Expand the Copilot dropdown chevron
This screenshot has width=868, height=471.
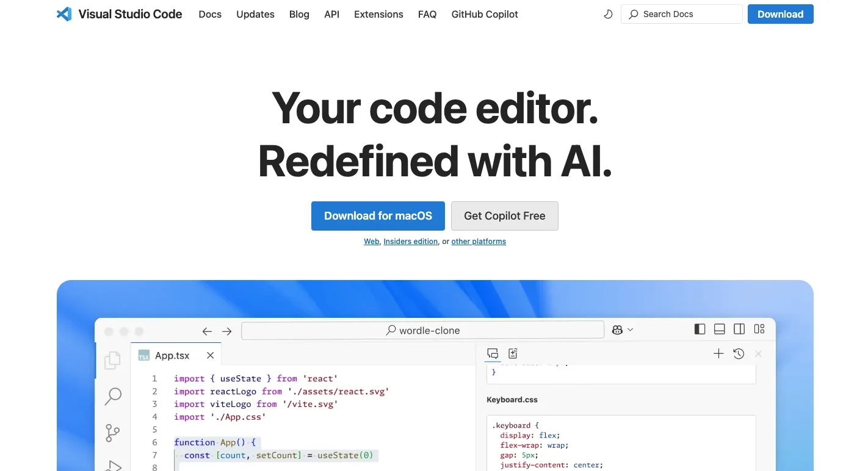click(x=631, y=329)
